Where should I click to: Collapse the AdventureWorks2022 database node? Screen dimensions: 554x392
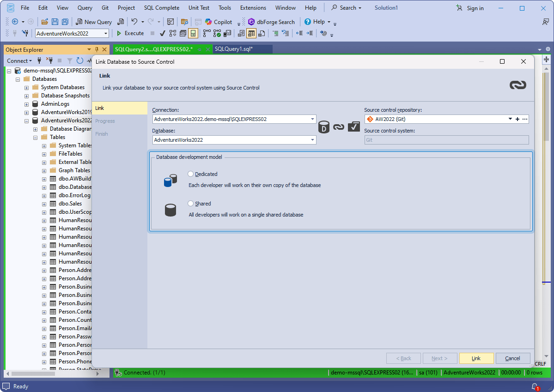[x=27, y=120]
